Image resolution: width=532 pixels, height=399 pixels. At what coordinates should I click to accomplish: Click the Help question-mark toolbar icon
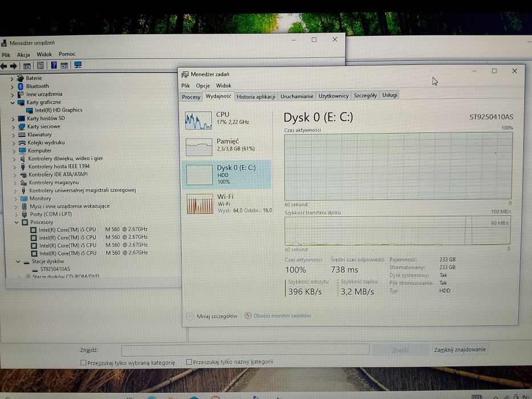54,65
